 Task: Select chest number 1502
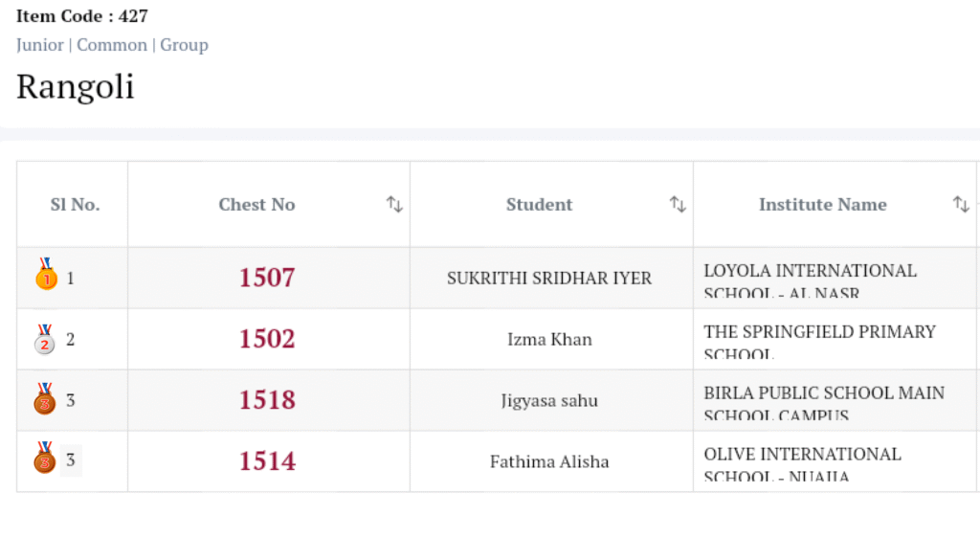(267, 339)
